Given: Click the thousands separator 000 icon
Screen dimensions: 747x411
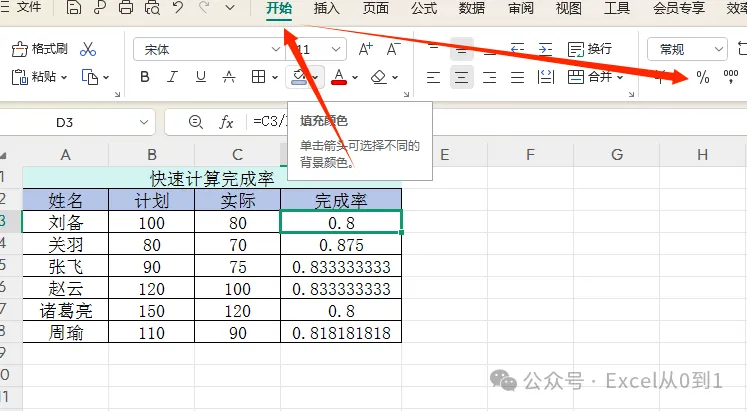Looking at the screenshot, I should 731,77.
